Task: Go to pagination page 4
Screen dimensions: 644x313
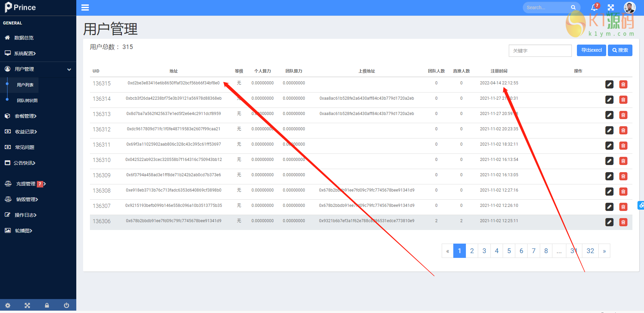Action: tap(497, 251)
